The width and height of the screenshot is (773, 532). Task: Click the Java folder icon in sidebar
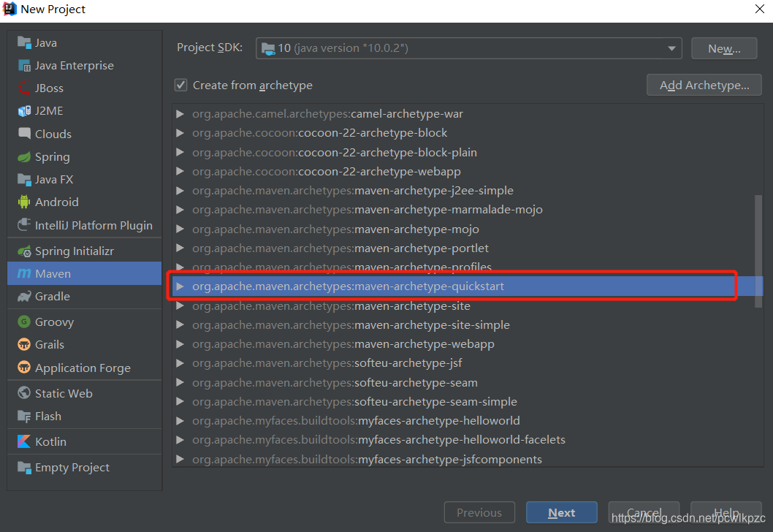click(24, 42)
